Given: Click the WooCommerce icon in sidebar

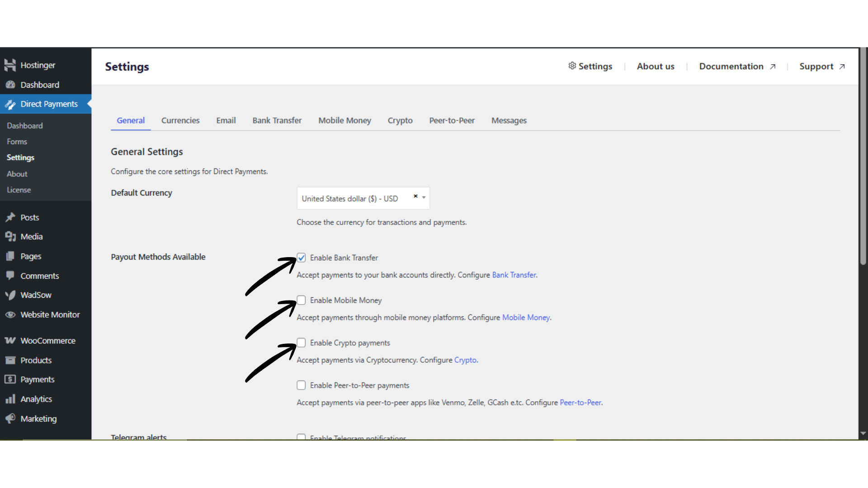Looking at the screenshot, I should point(10,341).
